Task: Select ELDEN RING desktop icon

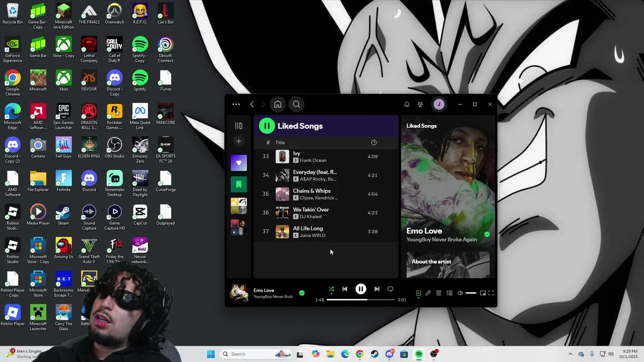Action: pos(89,148)
